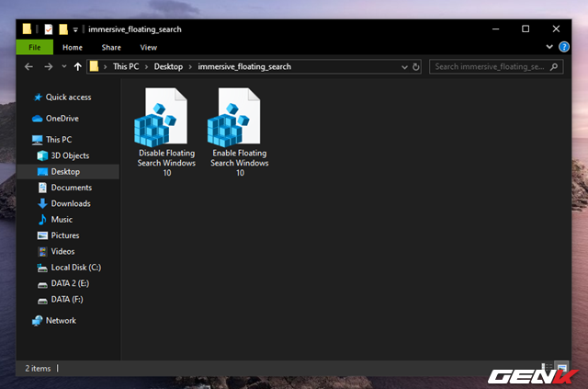Click the folder icon in address bar
The image size is (588, 389).
94,66
